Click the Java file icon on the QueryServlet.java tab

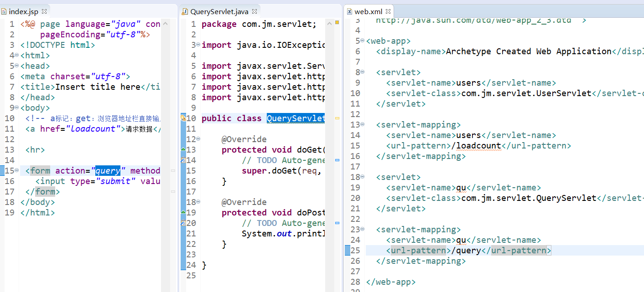pyautogui.click(x=185, y=11)
